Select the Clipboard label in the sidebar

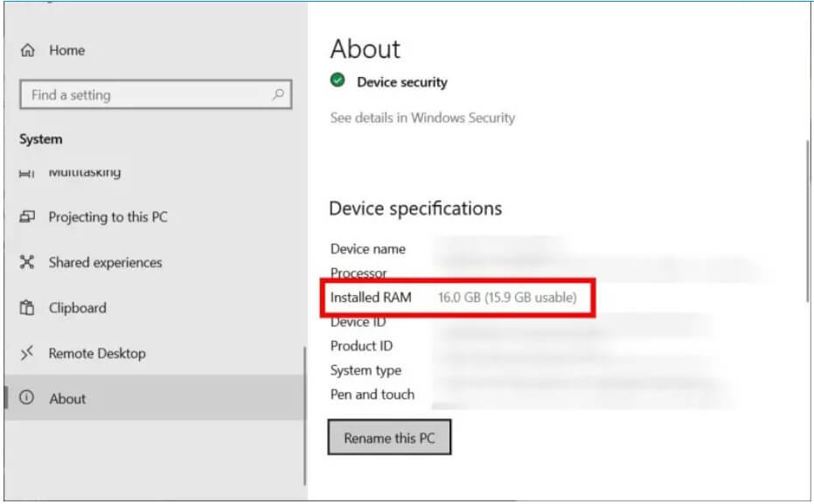[x=77, y=308]
